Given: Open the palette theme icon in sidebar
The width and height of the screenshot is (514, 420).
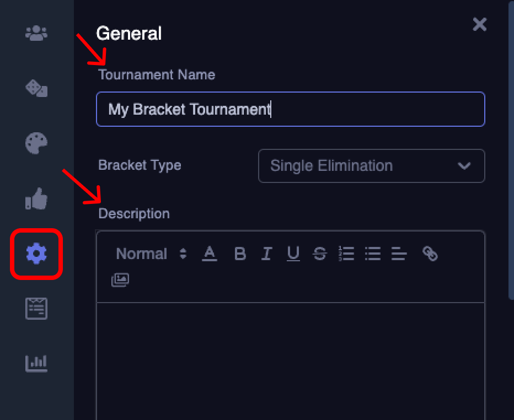Looking at the screenshot, I should (36, 143).
